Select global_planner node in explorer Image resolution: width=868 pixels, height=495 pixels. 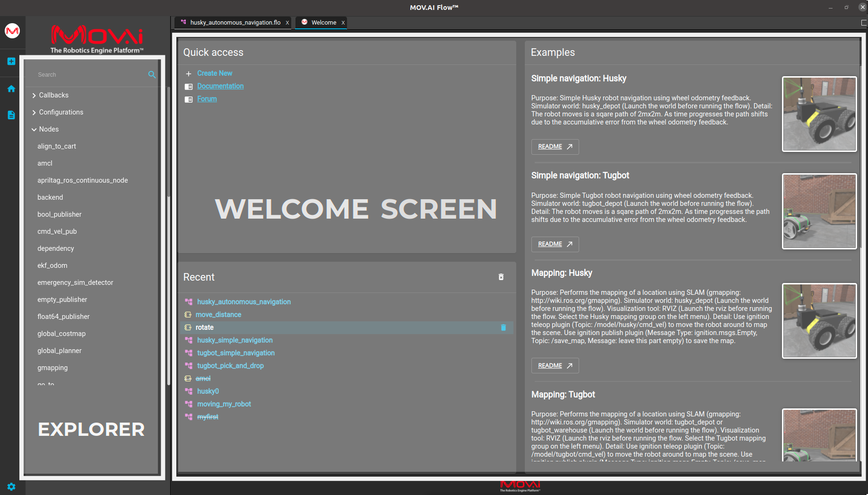click(x=60, y=351)
